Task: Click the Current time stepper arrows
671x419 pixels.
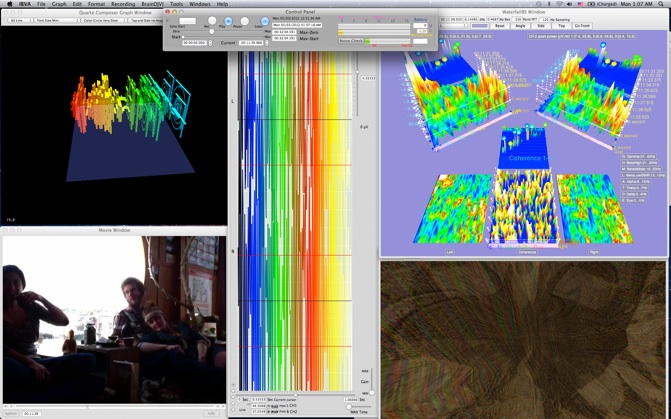Action: coord(267,43)
